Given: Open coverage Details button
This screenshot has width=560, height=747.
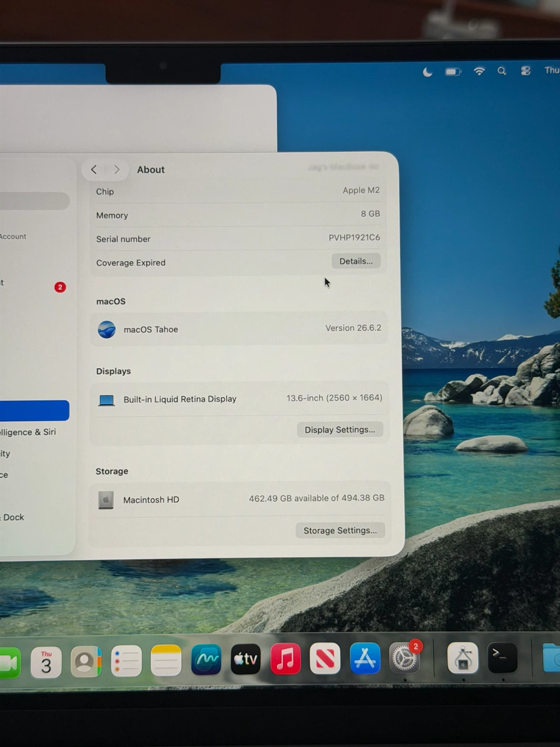Looking at the screenshot, I should 356,261.
